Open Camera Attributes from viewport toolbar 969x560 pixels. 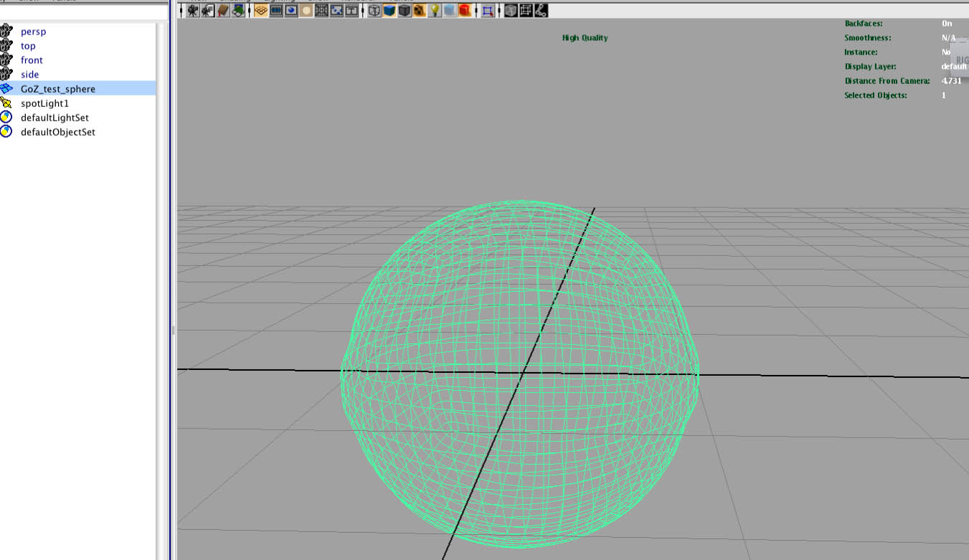208,11
